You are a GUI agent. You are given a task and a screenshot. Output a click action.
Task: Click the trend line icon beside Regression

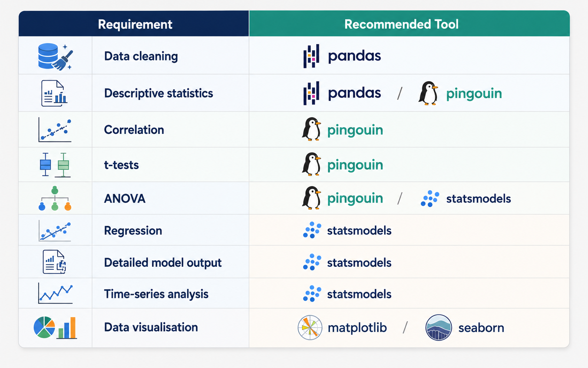(55, 231)
